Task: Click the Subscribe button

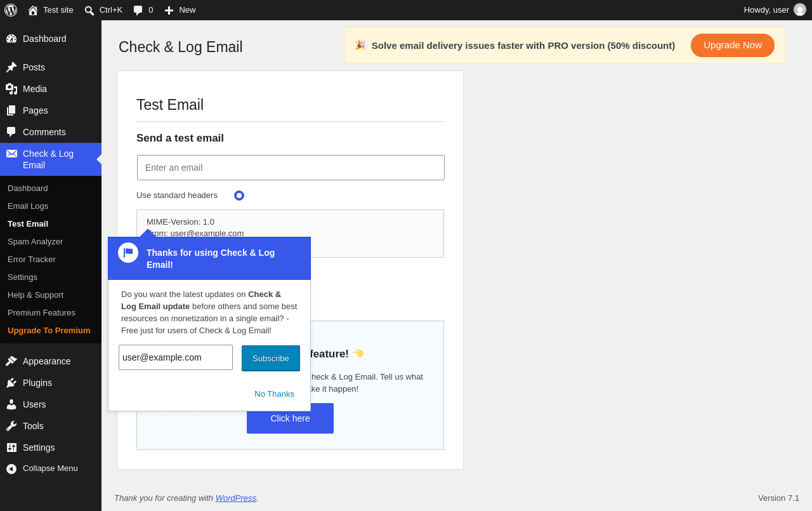Action: pos(271,359)
